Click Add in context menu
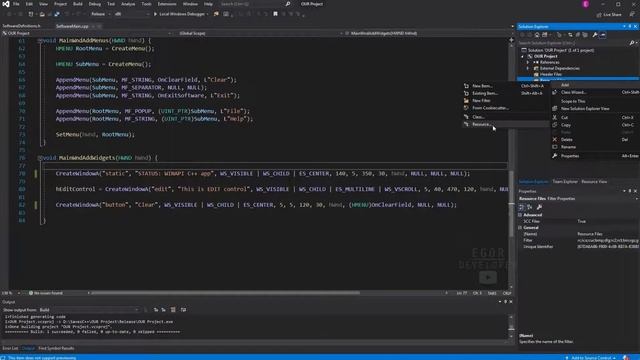Image resolution: width=640 pixels, height=360 pixels. click(595, 85)
